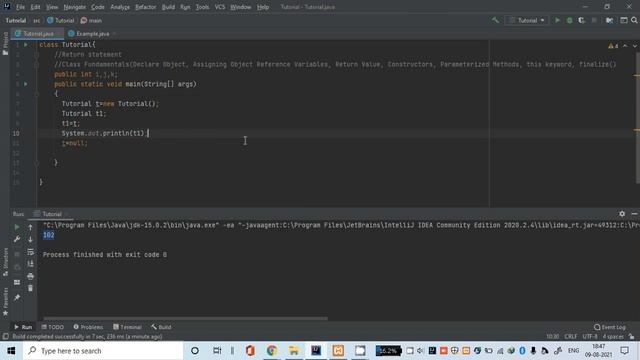The width and height of the screenshot is (640, 360).
Task: Pin the Run tab with pin icon
Action: [17, 298]
